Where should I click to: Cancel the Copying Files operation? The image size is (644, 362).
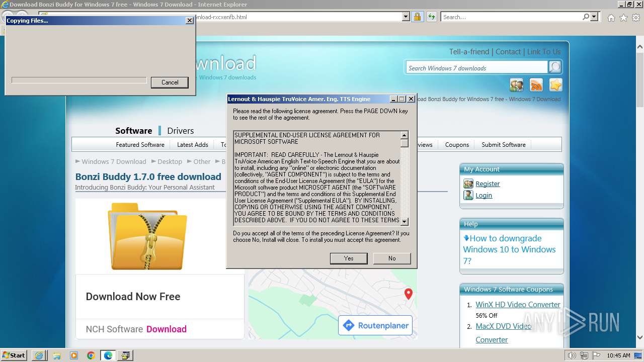(170, 82)
